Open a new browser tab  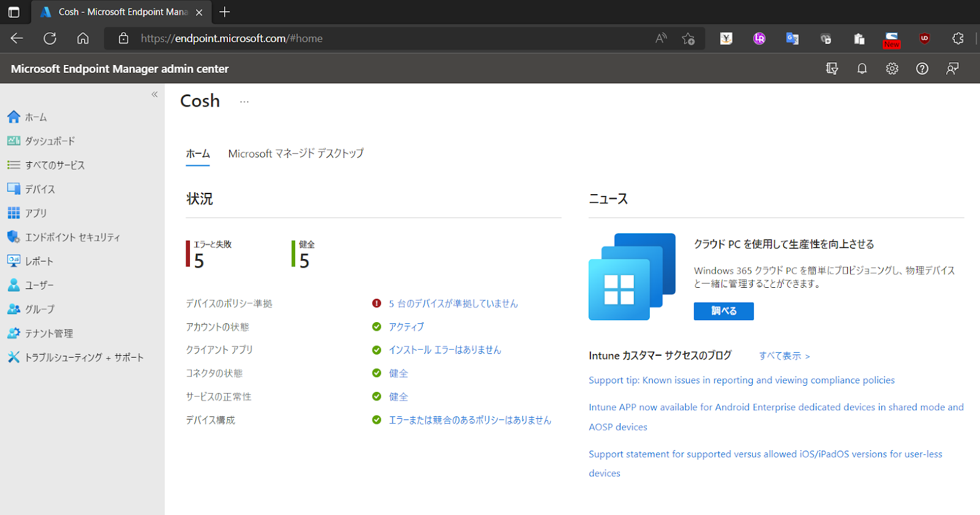(225, 12)
